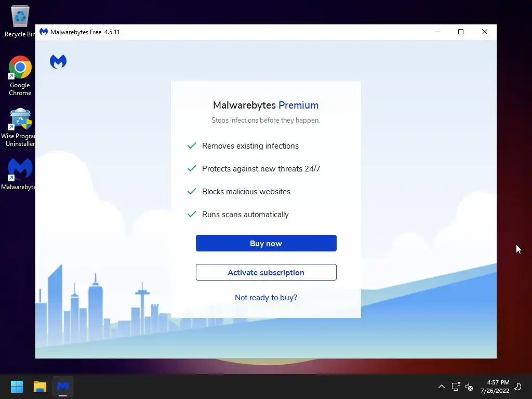Click the Malwarebytes title bar icon
Image resolution: width=532 pixels, height=399 pixels.
coord(44,32)
